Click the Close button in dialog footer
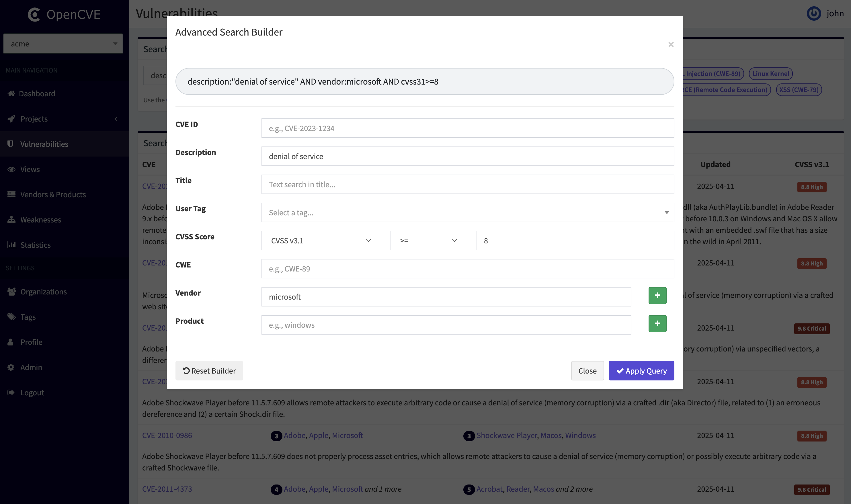The image size is (851, 504). 587,370
